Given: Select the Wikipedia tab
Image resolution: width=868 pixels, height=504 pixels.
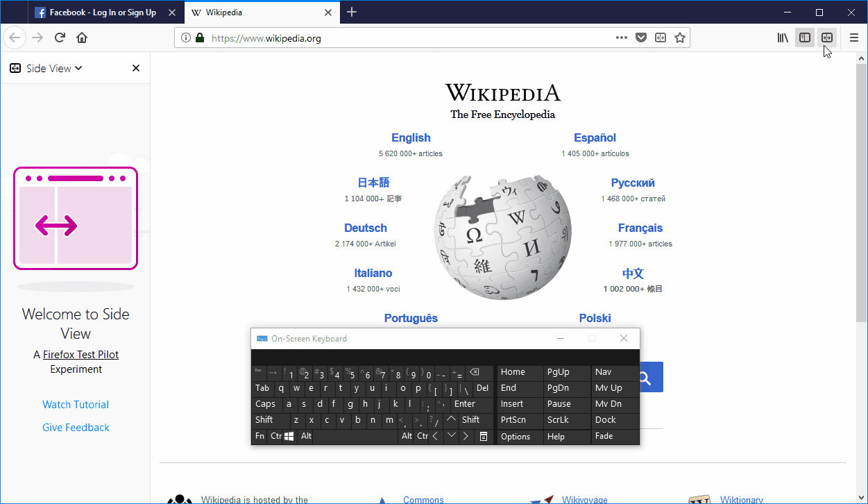Looking at the screenshot, I should coord(250,12).
